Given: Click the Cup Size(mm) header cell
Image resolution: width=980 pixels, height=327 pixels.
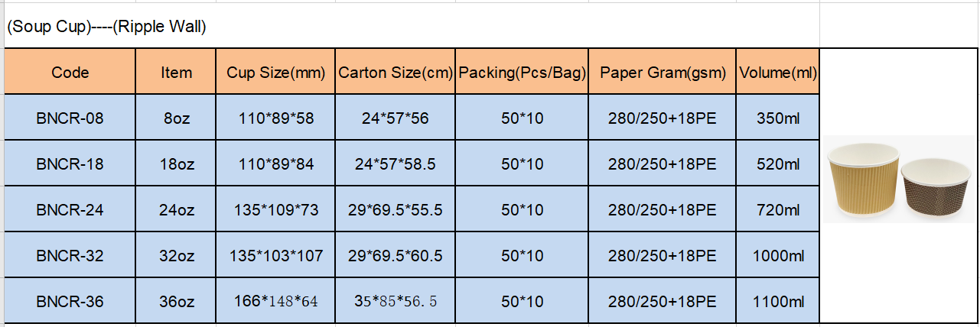Looking at the screenshot, I should (275, 73).
